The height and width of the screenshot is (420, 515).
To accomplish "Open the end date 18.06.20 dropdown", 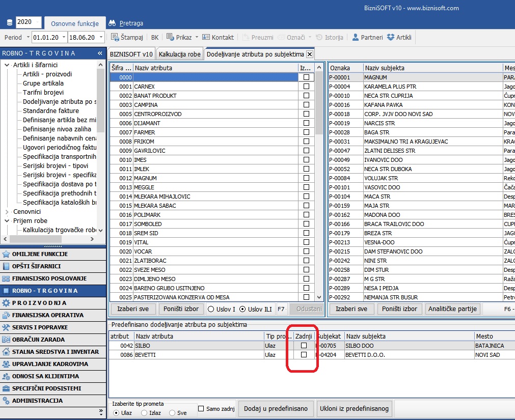I will pos(101,37).
